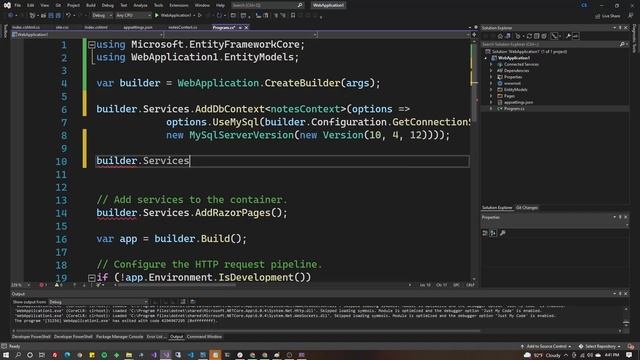Select wwwroot in Solution Explorer
This screenshot has width=640, height=360.
coord(512,83)
